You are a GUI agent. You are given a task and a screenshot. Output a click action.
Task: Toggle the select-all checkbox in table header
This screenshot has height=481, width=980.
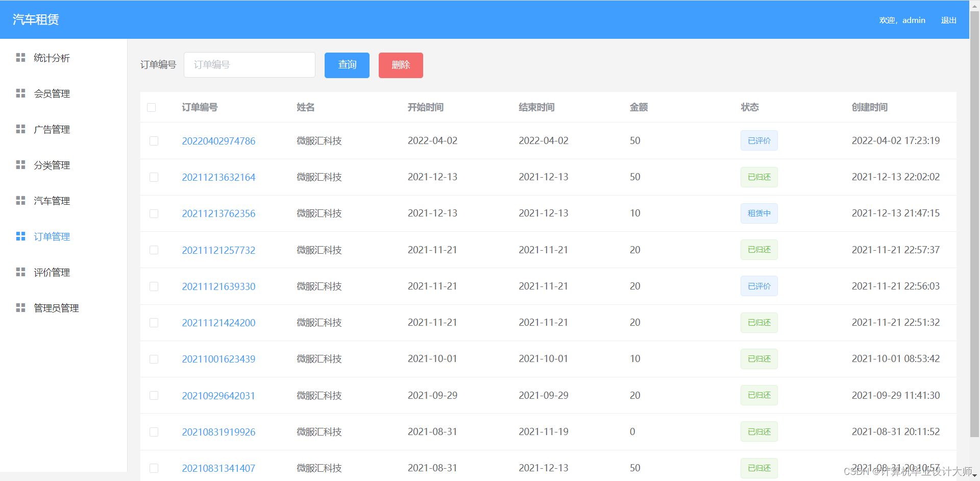pyautogui.click(x=152, y=108)
